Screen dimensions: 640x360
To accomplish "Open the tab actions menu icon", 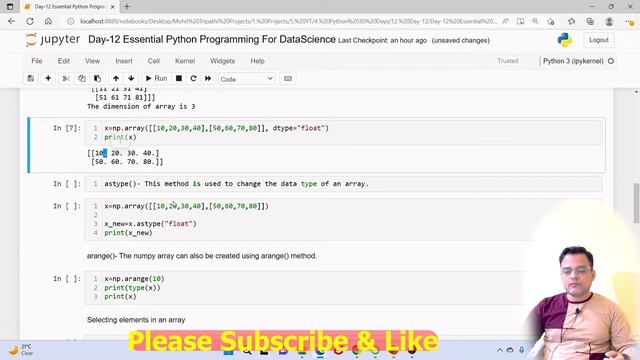I will click(x=10, y=7).
